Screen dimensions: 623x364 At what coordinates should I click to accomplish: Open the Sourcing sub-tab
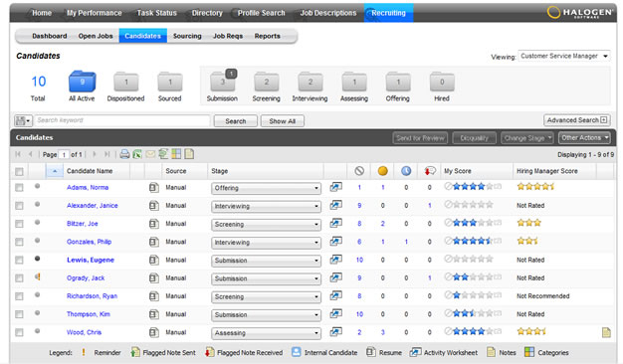pos(187,36)
